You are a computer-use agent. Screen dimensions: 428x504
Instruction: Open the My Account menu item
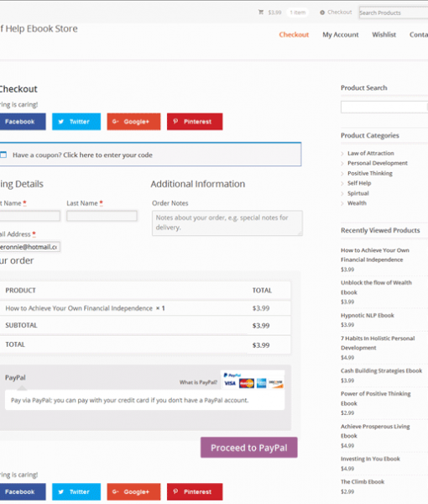point(341,34)
